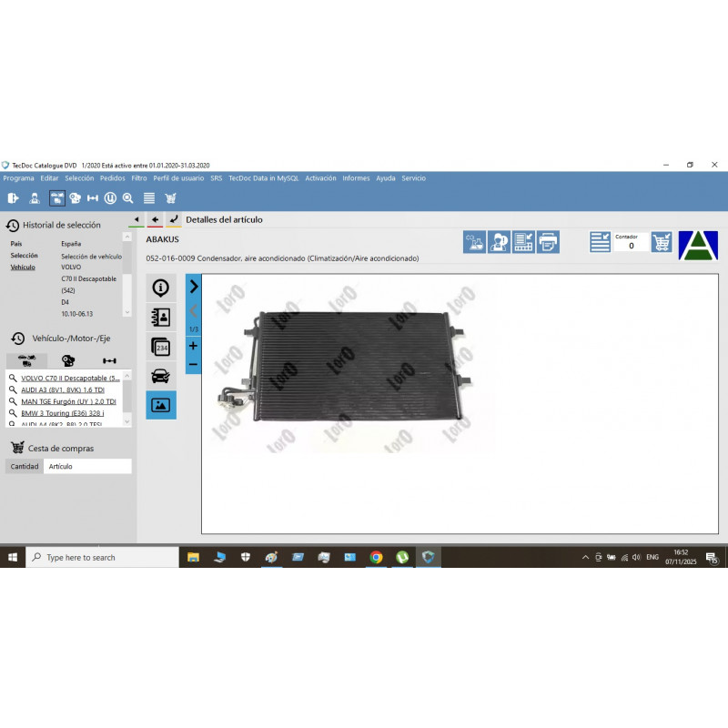
Task: Show next article image with chevron
Action: pos(193,287)
